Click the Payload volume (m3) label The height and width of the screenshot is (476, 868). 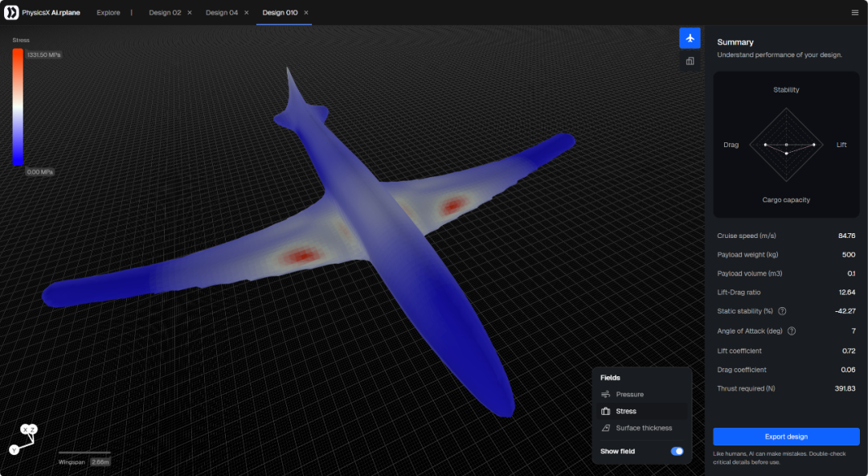pyautogui.click(x=750, y=273)
